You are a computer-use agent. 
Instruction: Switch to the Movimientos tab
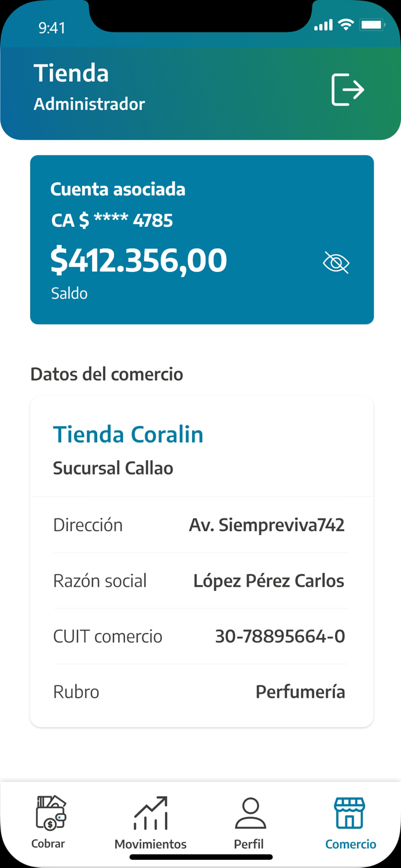pyautogui.click(x=150, y=825)
